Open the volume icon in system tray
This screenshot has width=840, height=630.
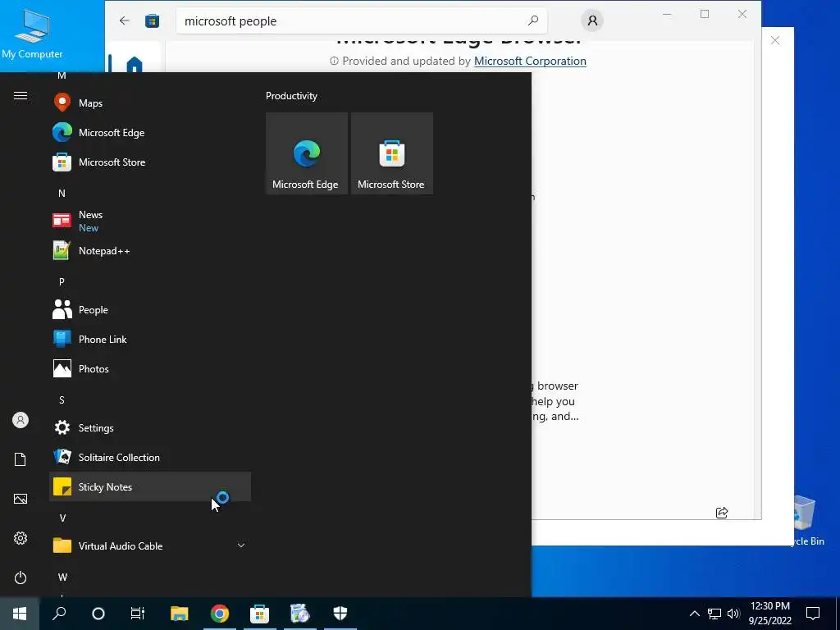point(733,614)
